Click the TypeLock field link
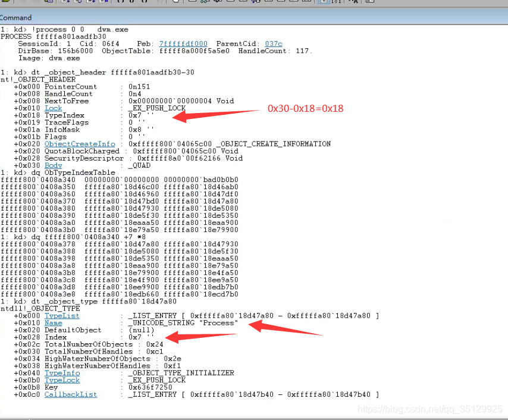This screenshot has height=420, width=508. pos(62,380)
